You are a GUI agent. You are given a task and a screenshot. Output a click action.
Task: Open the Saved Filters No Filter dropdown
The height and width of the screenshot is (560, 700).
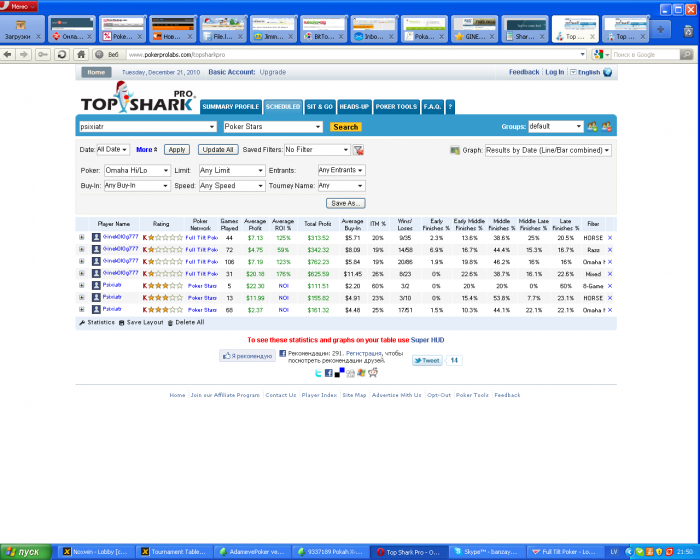[317, 150]
